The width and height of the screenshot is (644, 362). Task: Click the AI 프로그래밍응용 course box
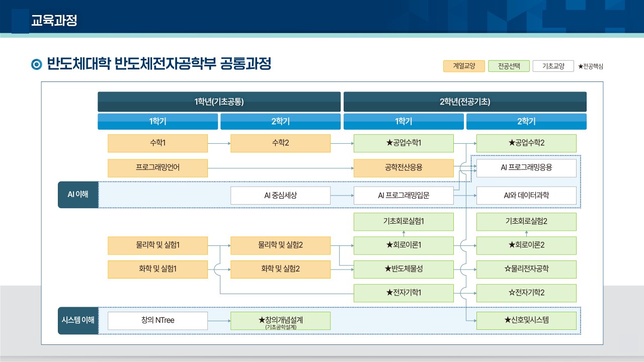click(x=526, y=168)
